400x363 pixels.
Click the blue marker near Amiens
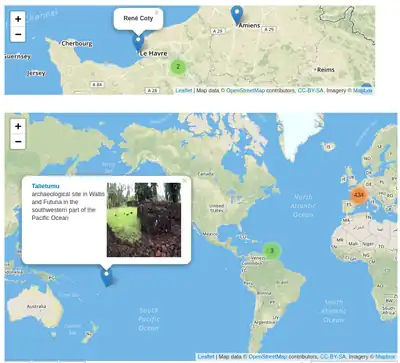(x=237, y=14)
